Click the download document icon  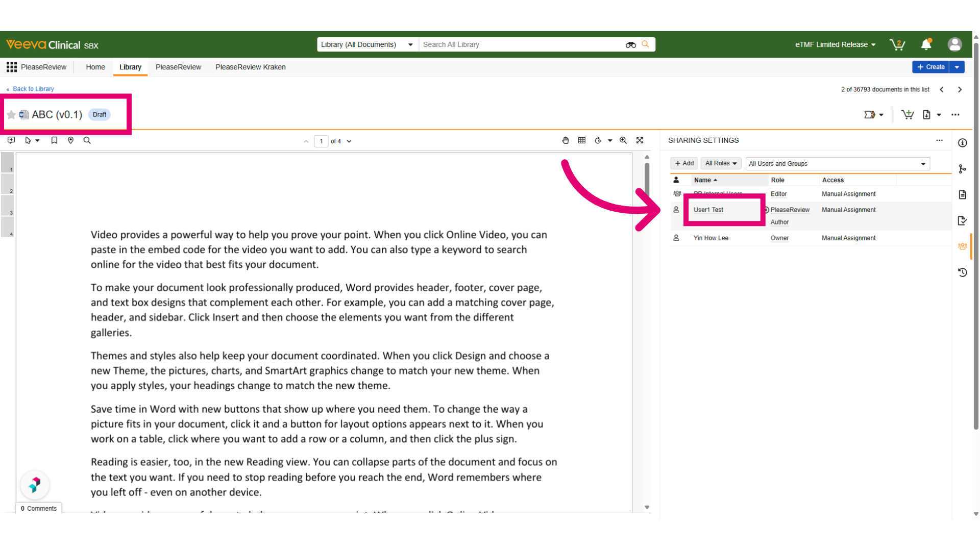pyautogui.click(x=926, y=115)
